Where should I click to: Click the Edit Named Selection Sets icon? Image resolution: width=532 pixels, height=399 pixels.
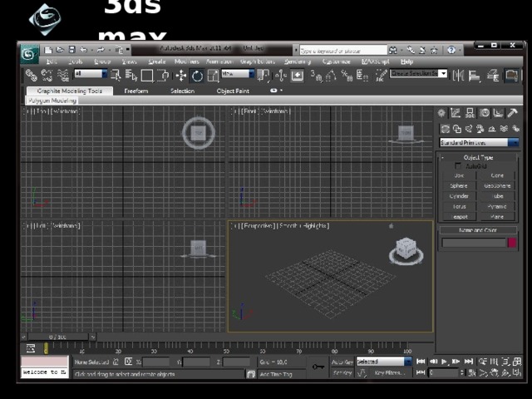click(382, 76)
